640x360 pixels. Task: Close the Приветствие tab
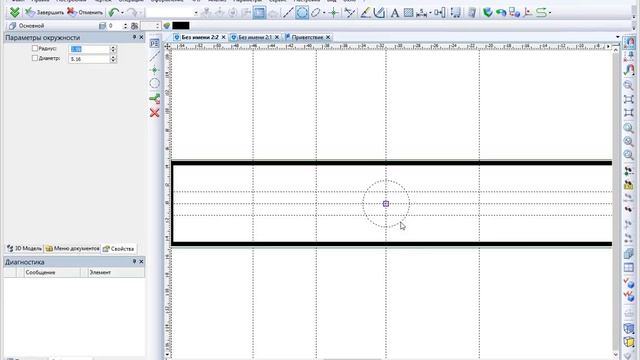[328, 37]
